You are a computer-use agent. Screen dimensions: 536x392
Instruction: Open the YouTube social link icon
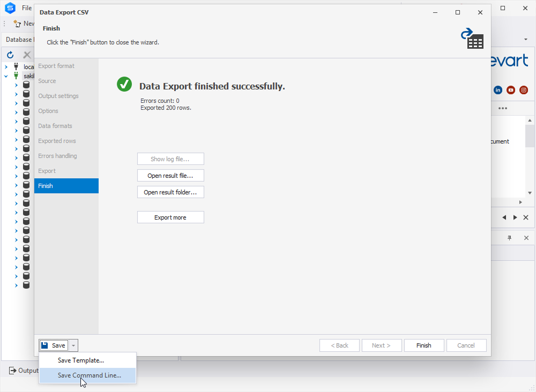[x=511, y=90]
